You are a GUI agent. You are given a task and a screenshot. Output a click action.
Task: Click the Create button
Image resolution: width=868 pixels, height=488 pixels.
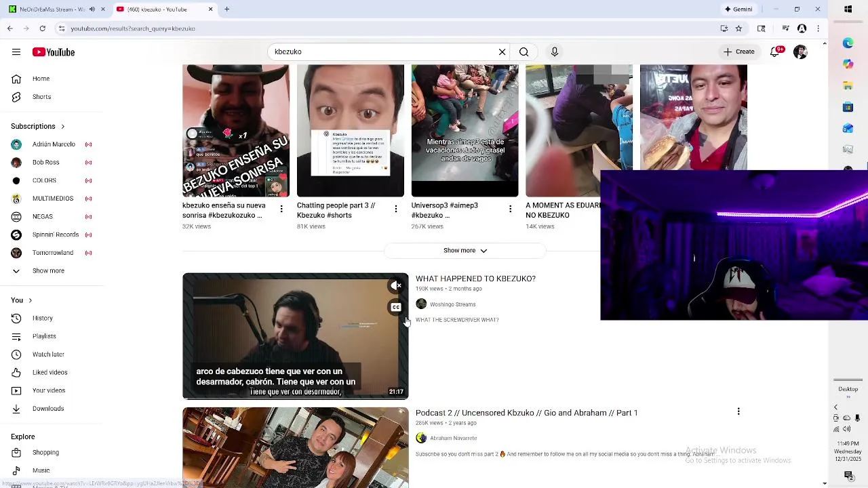point(738,52)
